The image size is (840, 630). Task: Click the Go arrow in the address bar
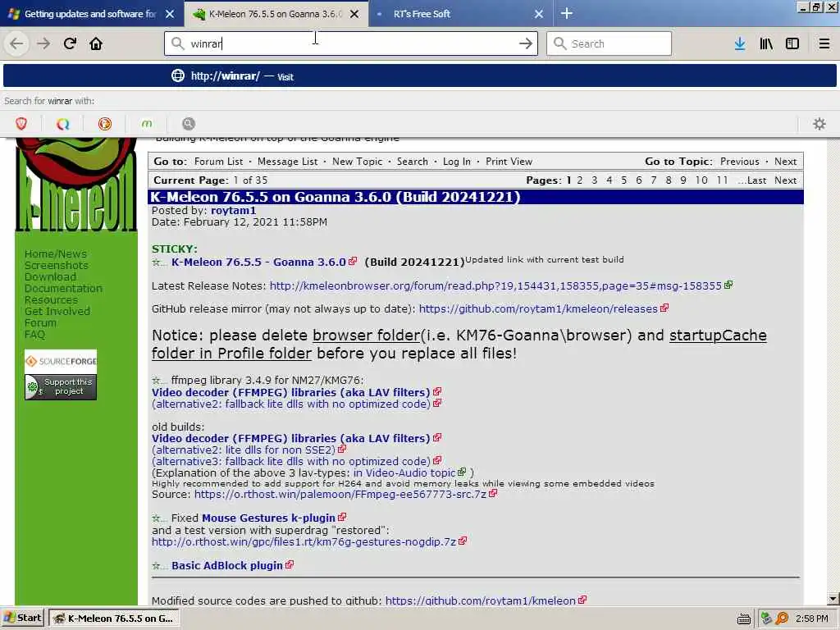coord(526,43)
